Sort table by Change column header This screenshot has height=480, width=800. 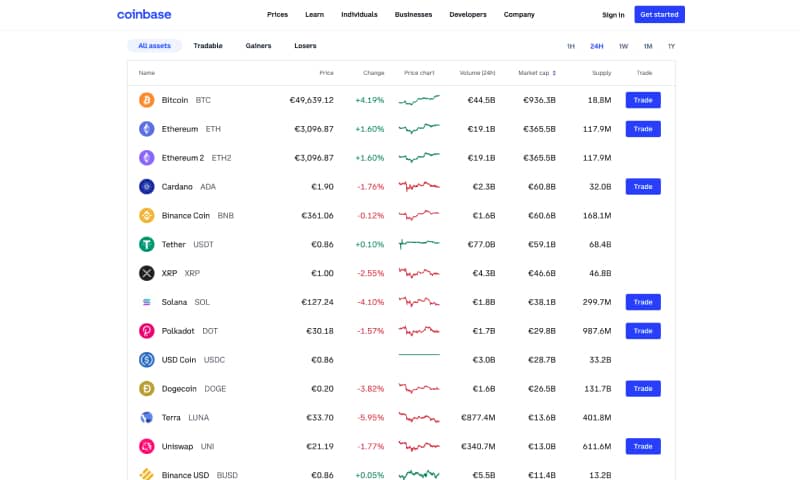[373, 73]
